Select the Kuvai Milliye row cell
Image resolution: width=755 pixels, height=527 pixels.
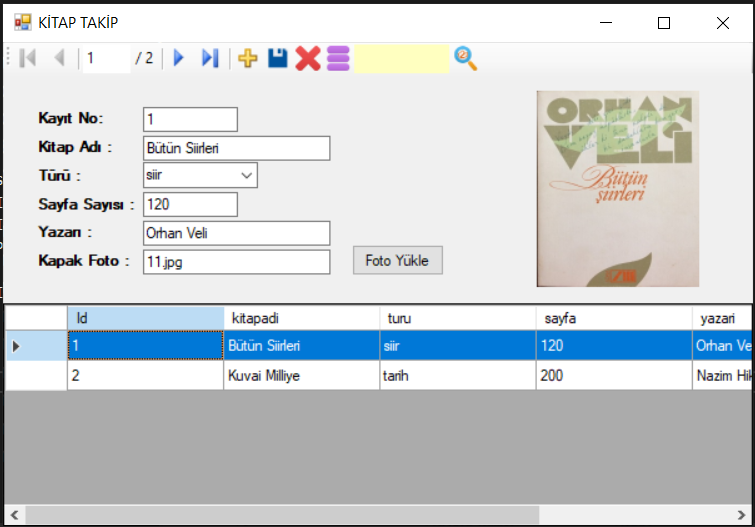[301, 376]
